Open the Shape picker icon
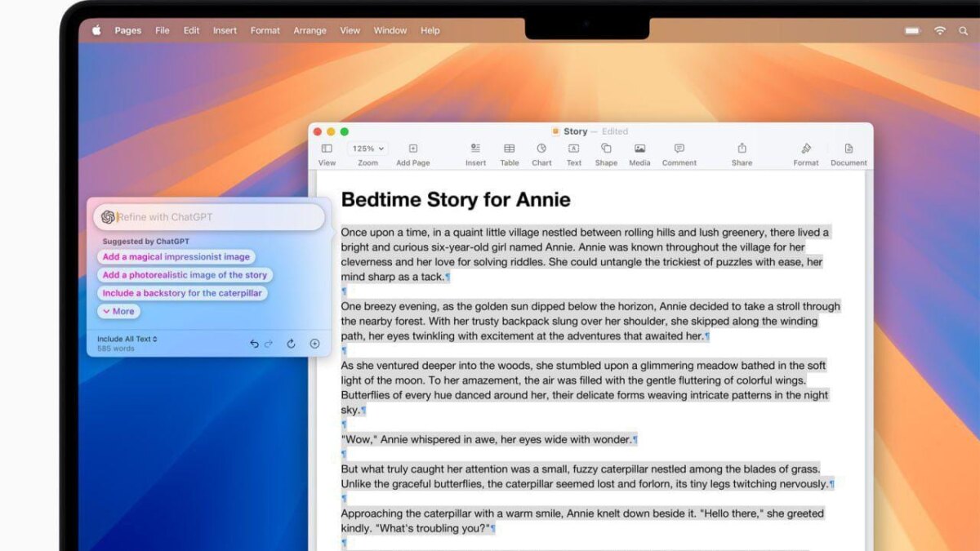The height and width of the screenshot is (551, 980). pyautogui.click(x=606, y=149)
